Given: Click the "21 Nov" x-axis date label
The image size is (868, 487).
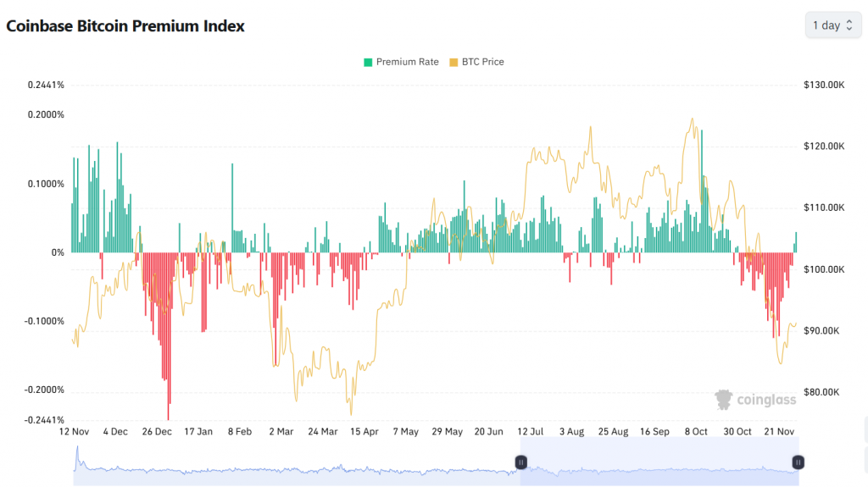Looking at the screenshot, I should tap(779, 432).
